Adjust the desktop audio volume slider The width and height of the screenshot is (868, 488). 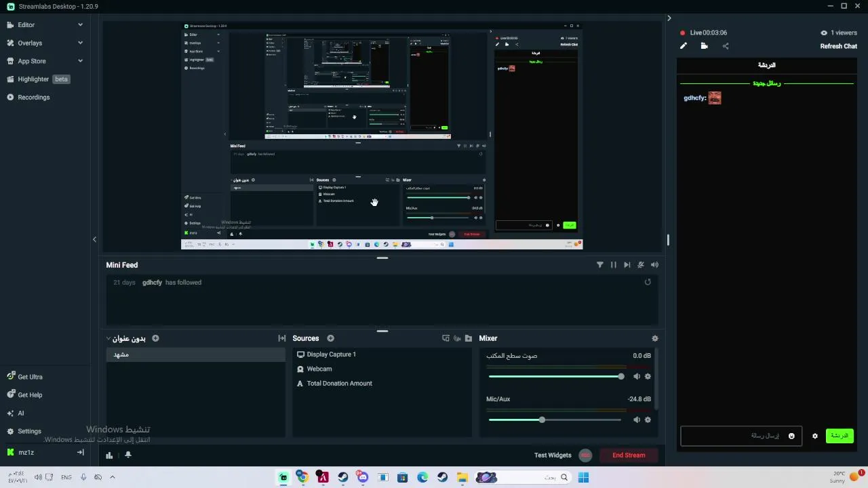click(x=555, y=376)
